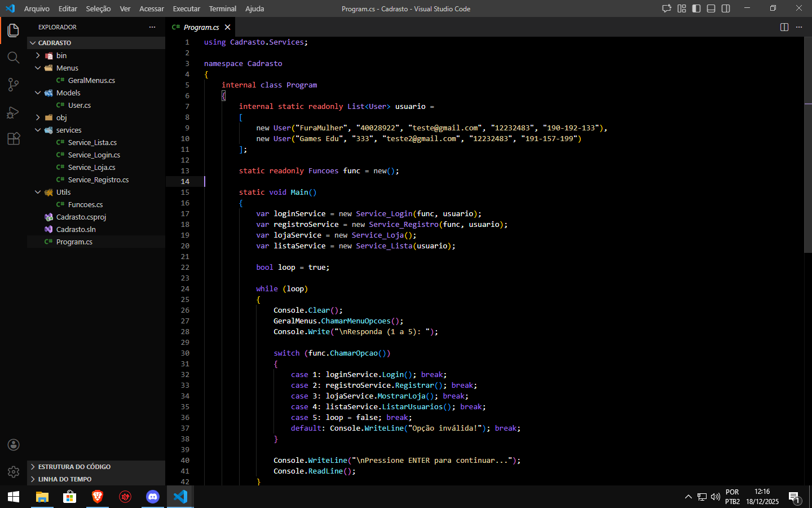Open the Ajuda menu

[254, 8]
